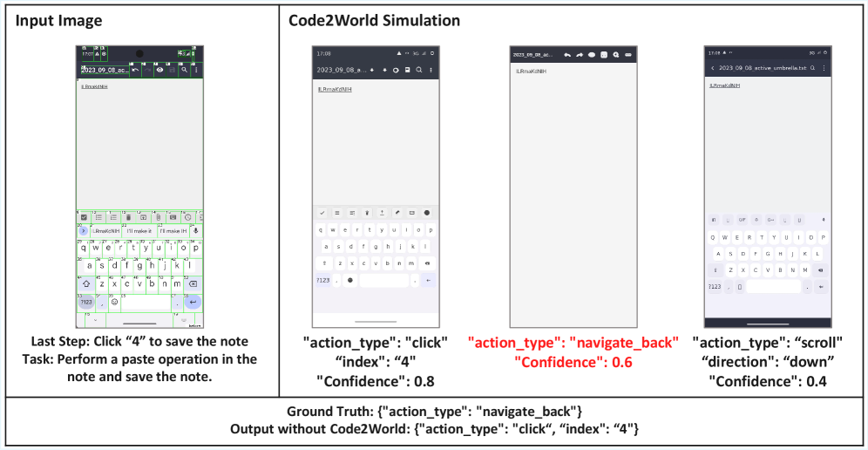Image resolution: width=868 pixels, height=450 pixels.
Task: Tap ?123 key in scroll simulation keyboard
Action: [715, 287]
